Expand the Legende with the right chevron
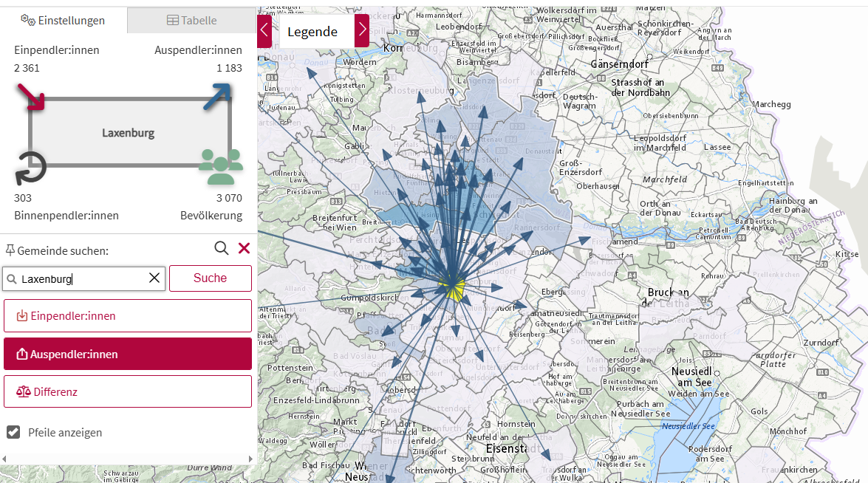Image resolution: width=868 pixels, height=483 pixels. coord(362,31)
